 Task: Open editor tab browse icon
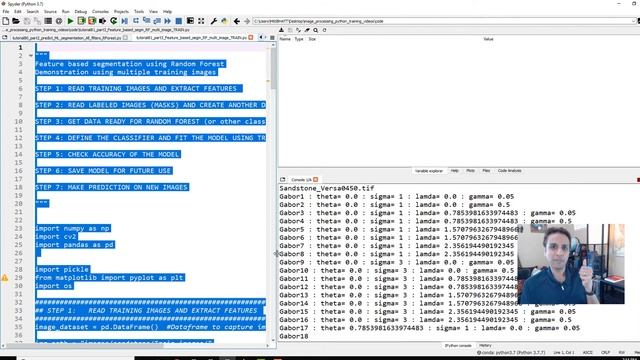[5, 38]
